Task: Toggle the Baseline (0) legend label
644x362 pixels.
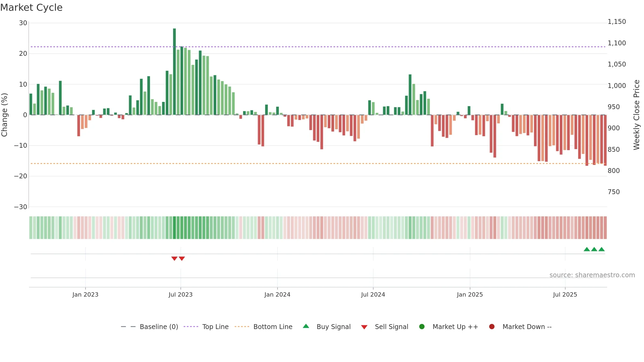Action: click(159, 327)
